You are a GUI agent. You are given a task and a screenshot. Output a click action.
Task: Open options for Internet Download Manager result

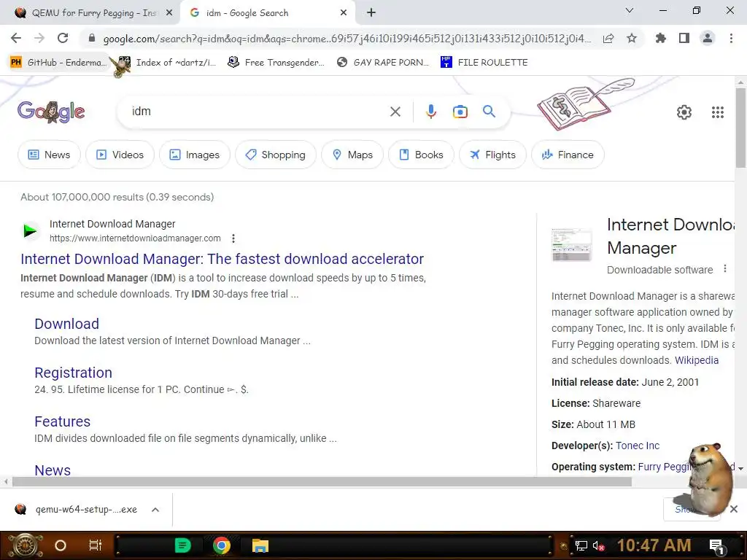click(x=233, y=238)
